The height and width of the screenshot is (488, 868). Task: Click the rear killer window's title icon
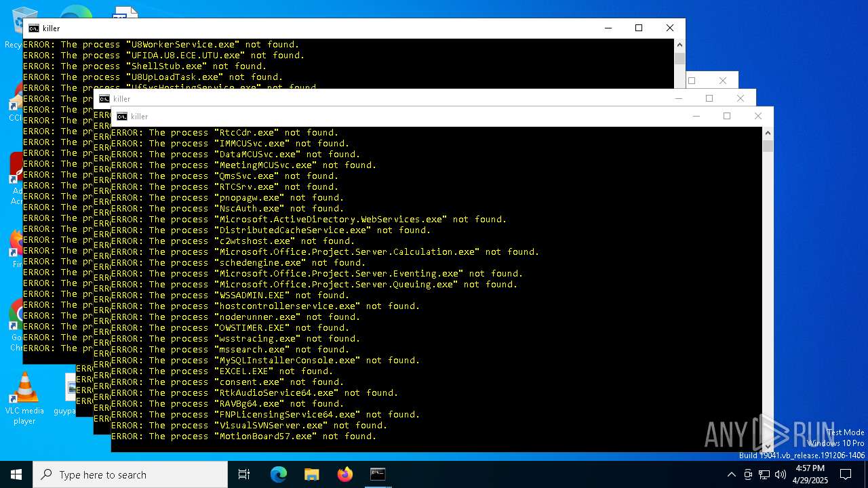tap(34, 28)
